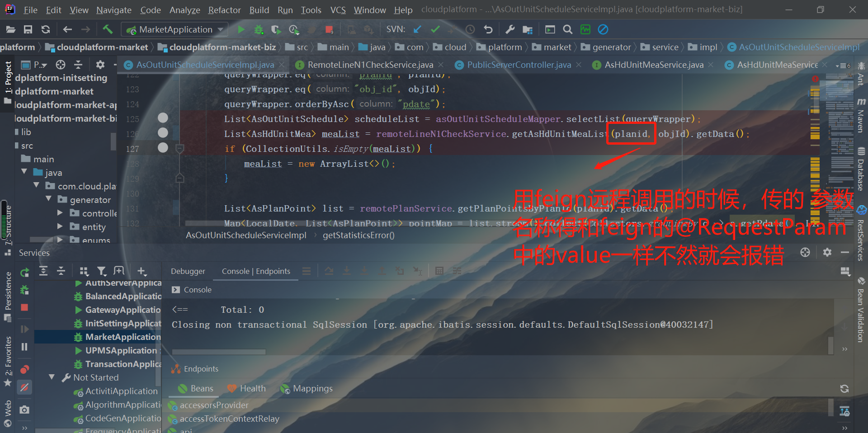Expand the entity package node

(x=60, y=226)
